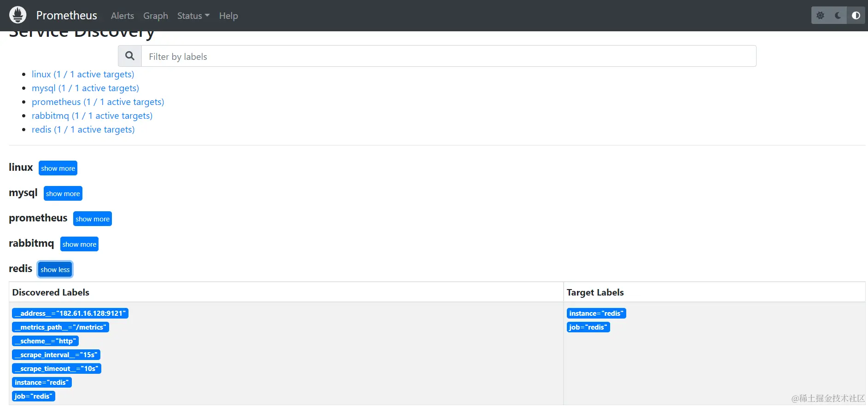Screen dimensions: 868x406
Task: Select browser-preferred theme contrast icon
Action: tap(856, 16)
